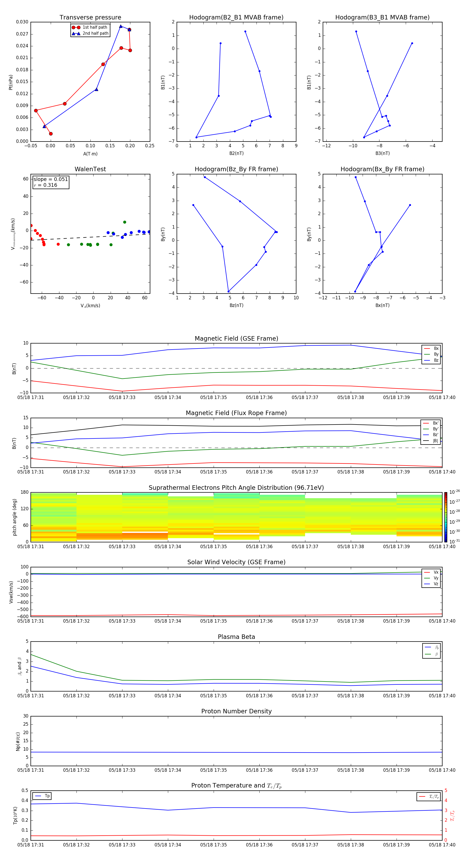Click the 'WalenTest' plot title
The width and height of the screenshot is (473, 868).
[90, 169]
